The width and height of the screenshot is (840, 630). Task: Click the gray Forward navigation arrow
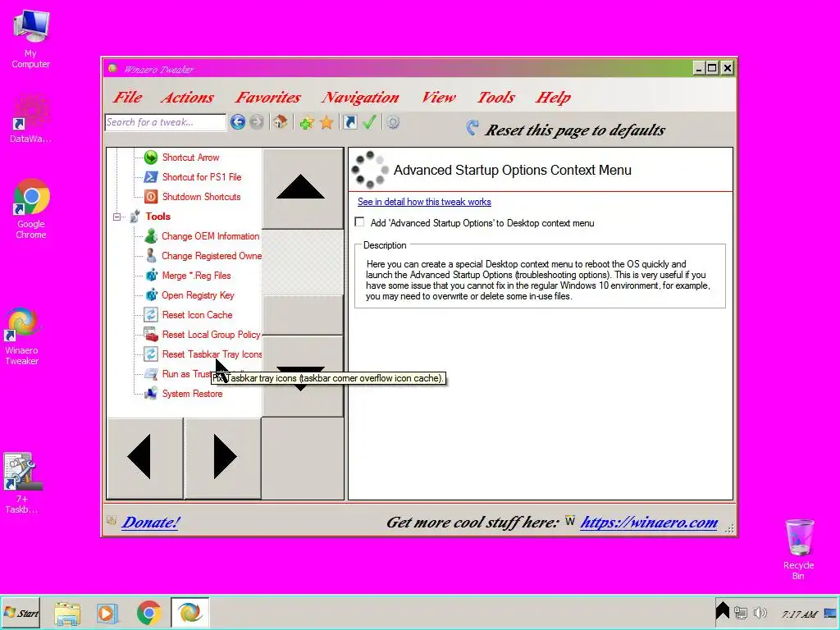click(257, 122)
